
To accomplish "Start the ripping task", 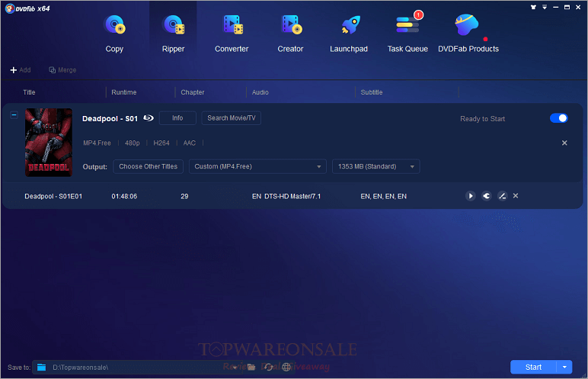I will [533, 367].
